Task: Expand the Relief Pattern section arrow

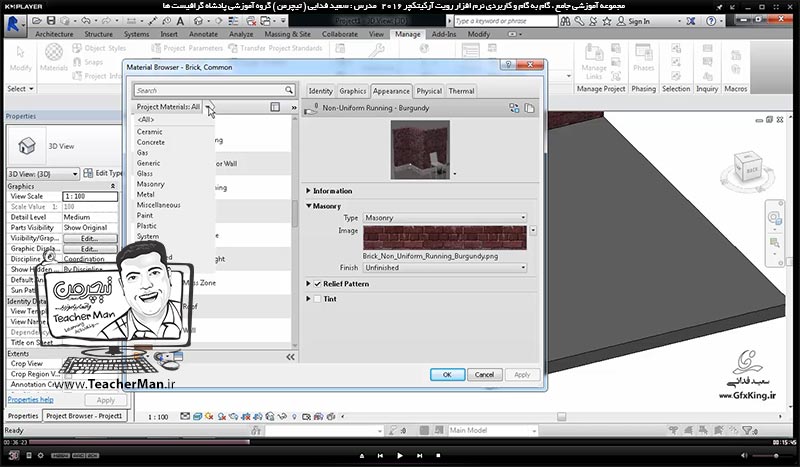Action: 308,284
